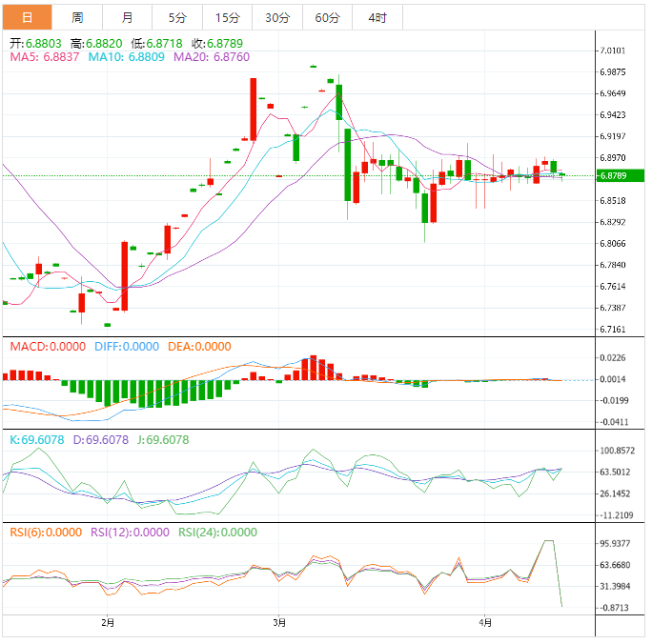652x644 pixels.
Task: Click the 0.0226 MACD axis label
Action: point(613,358)
